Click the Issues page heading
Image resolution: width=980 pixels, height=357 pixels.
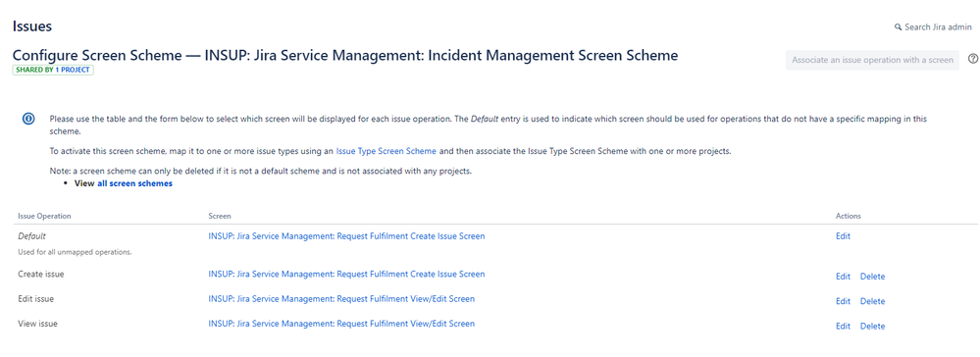(31, 26)
